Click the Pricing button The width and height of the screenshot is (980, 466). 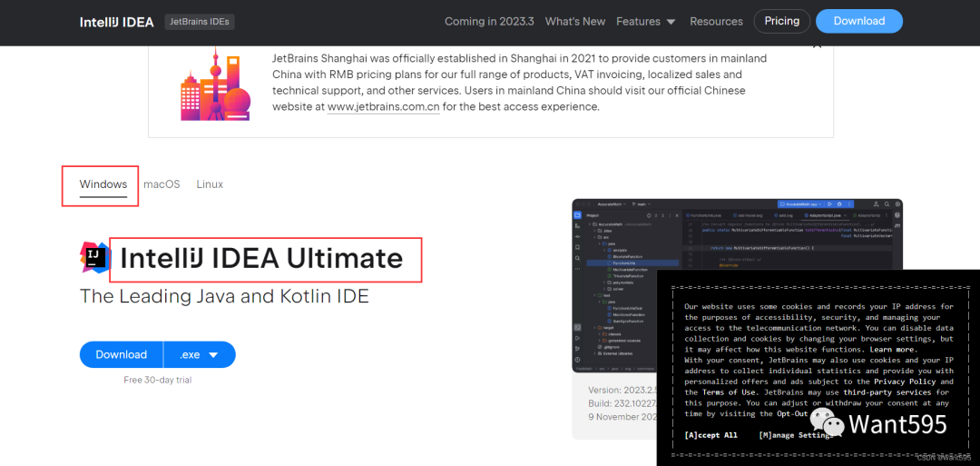782,21
